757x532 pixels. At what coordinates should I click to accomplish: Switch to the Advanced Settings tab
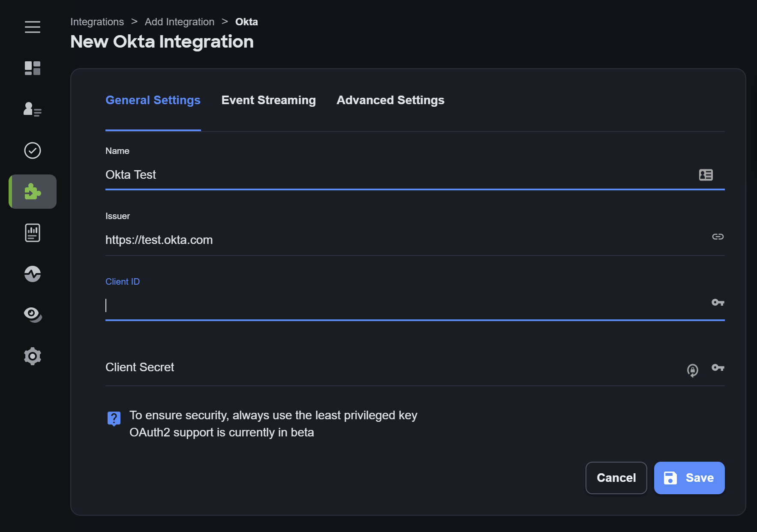coord(390,100)
